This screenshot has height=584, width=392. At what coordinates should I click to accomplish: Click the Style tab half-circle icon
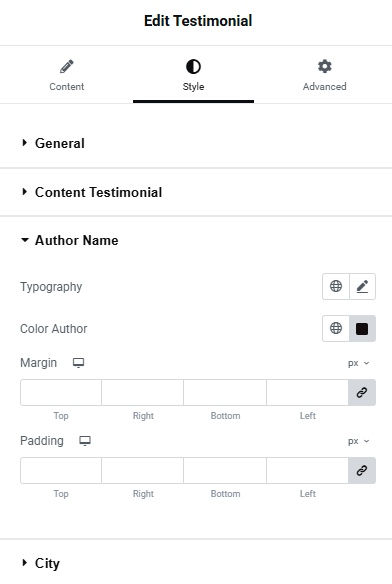click(x=193, y=67)
